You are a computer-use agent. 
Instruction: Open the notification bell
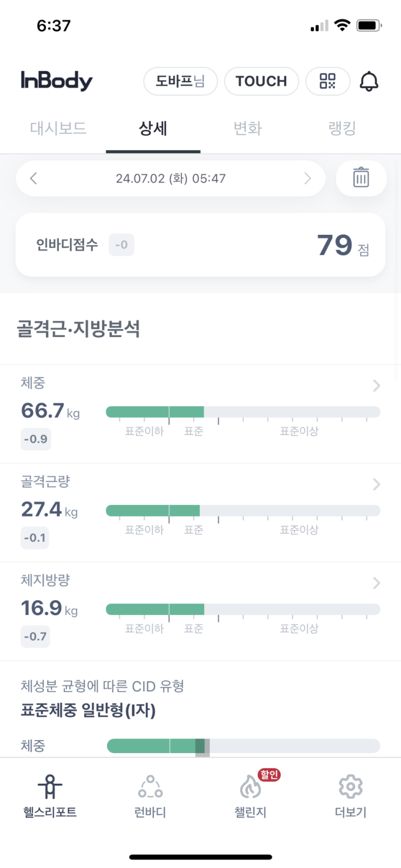pyautogui.click(x=369, y=82)
